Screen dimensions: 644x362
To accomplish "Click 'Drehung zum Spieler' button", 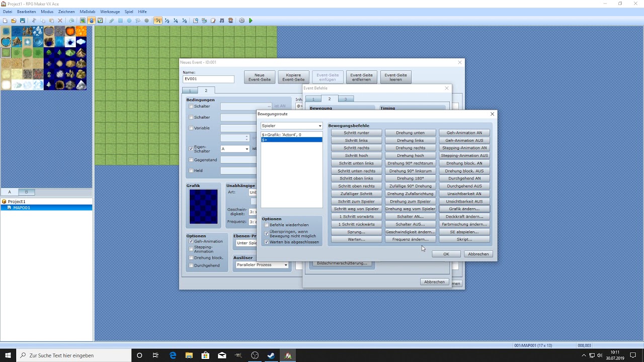I will (x=411, y=201).
